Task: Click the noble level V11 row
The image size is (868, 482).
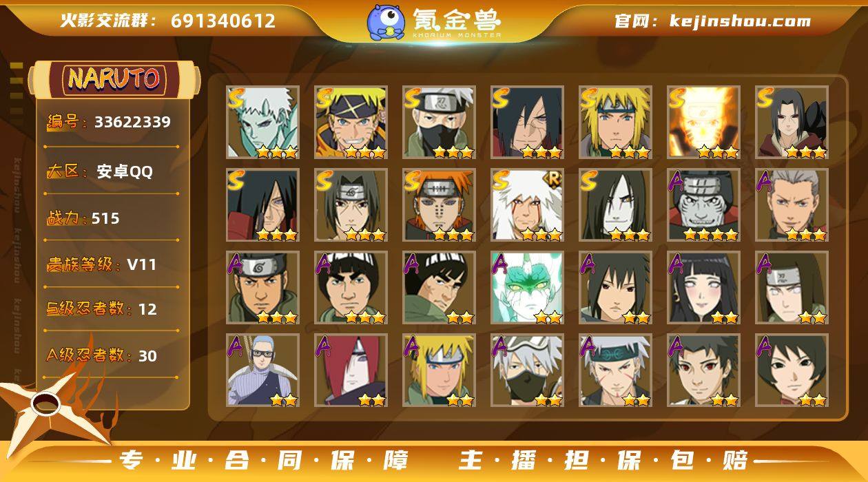Action: pyautogui.click(x=112, y=264)
